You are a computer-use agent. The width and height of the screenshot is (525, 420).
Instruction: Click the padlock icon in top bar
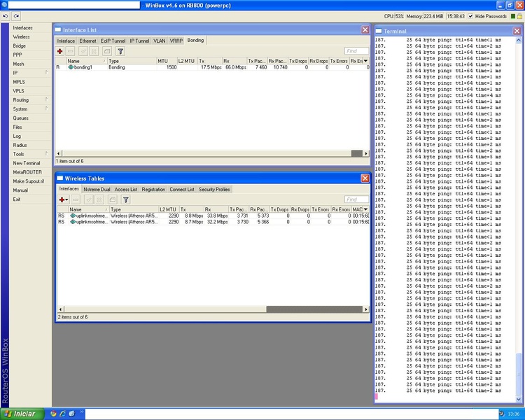(x=520, y=16)
